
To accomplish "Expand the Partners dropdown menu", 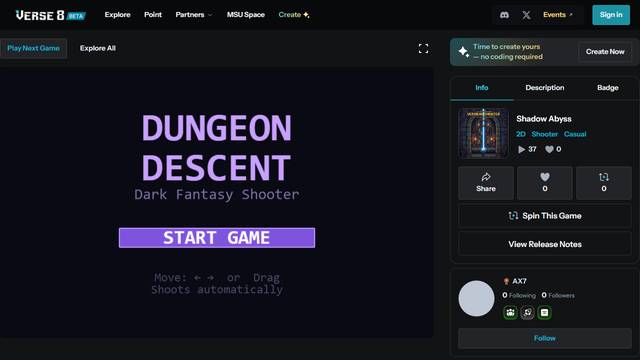I will (x=194, y=15).
